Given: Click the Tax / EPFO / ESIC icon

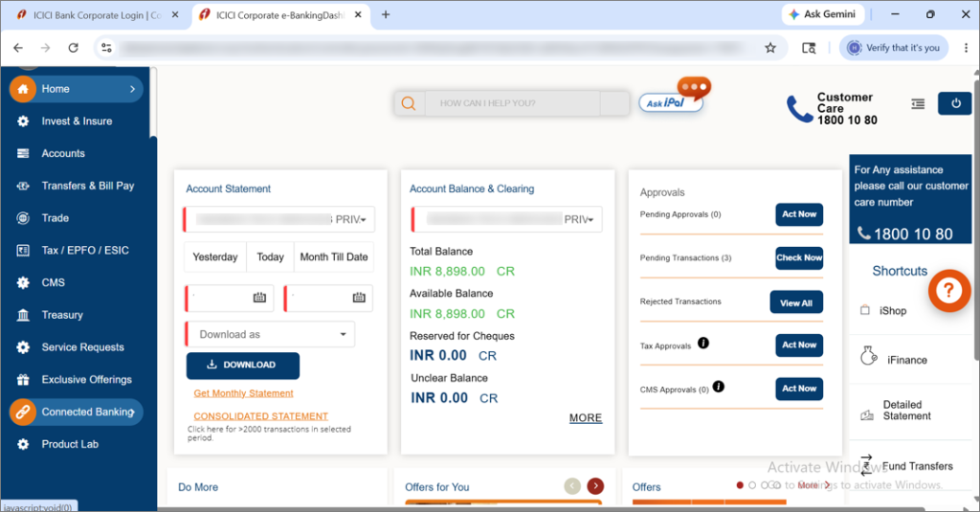Looking at the screenshot, I should (x=23, y=251).
